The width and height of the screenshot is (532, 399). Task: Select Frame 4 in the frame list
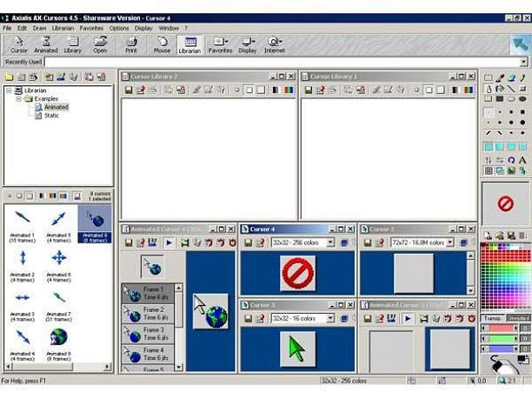pos(148,354)
